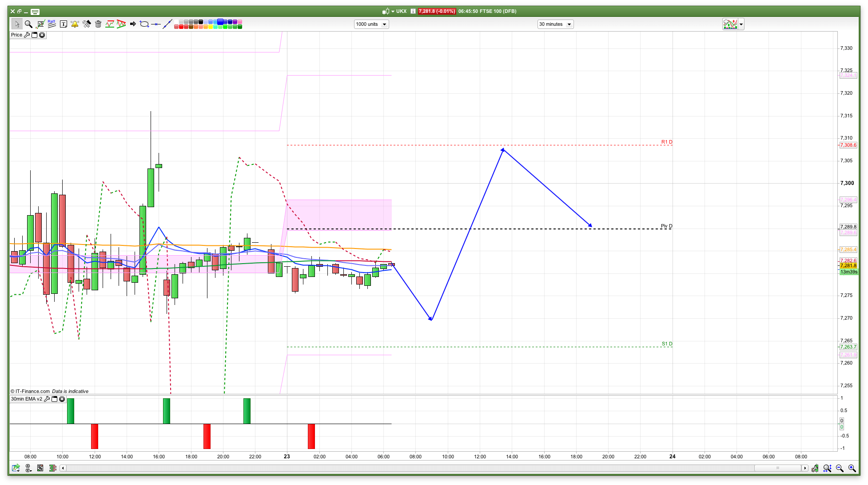This screenshot has width=868, height=485.
Task: Select the magnifying glass zoom tool
Action: [28, 24]
